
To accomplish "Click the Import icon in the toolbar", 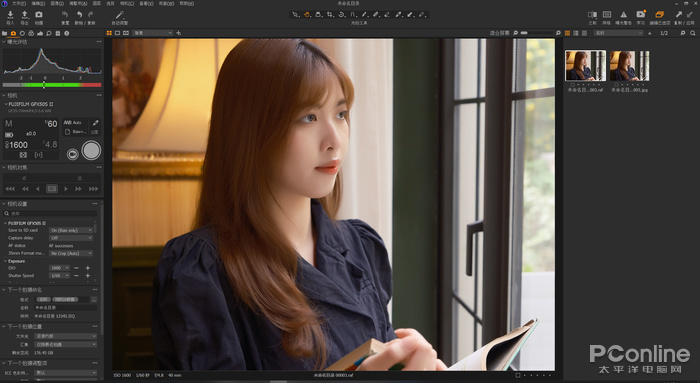I will 10,15.
